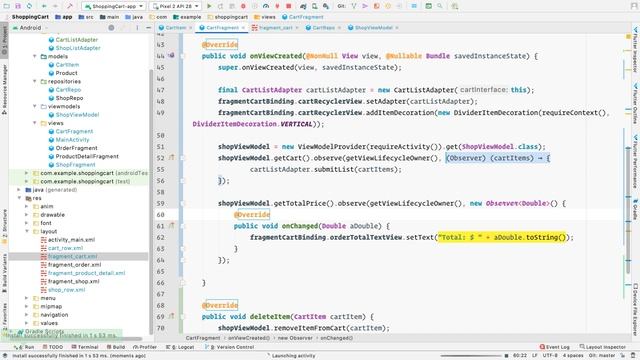This screenshot has height=360, width=640.
Task: Open the Run tool window
Action: point(25,347)
